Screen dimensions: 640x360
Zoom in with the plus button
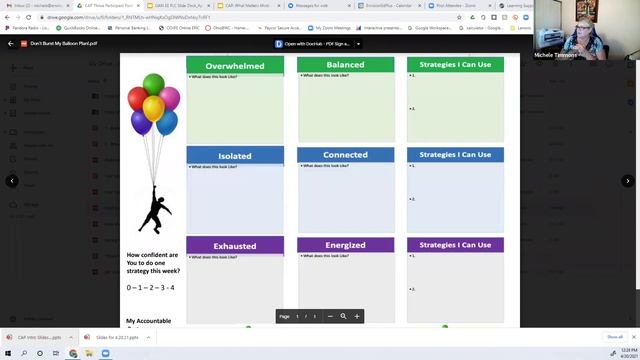click(357, 316)
